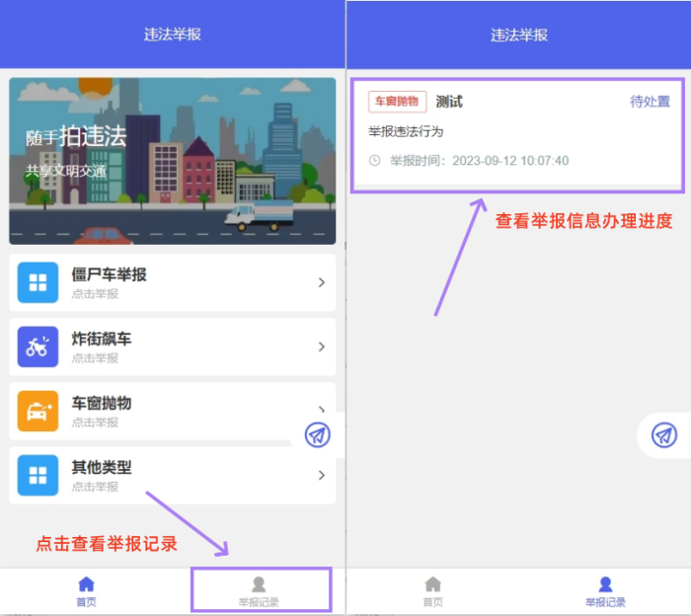
Task: Tap the 炸街飙车 title text
Action: point(102,339)
